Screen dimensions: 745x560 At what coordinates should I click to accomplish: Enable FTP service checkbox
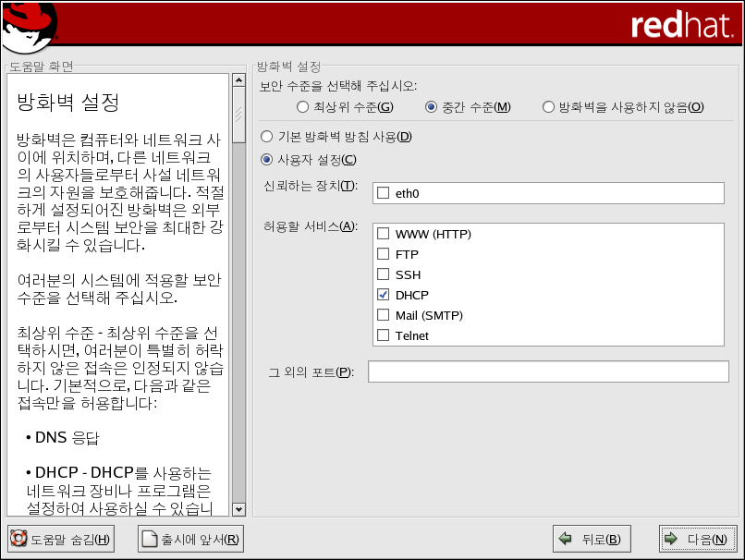tap(383, 254)
